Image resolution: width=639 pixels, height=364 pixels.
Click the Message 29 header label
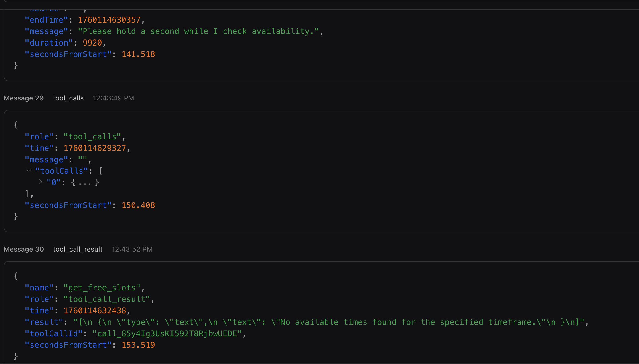tap(24, 98)
